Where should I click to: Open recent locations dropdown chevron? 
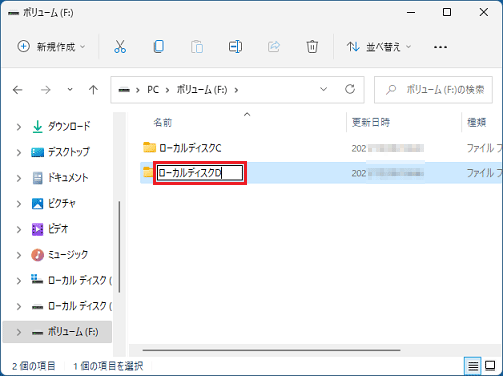(70, 89)
